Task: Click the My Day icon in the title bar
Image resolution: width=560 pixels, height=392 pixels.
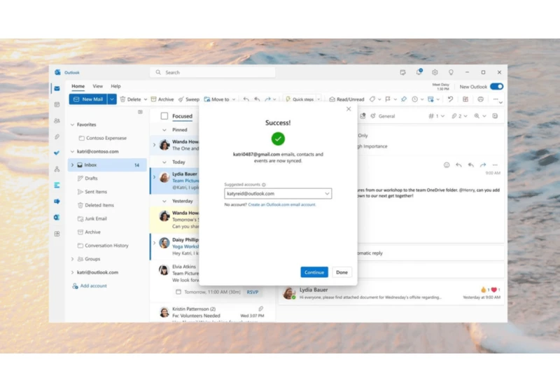Action: [x=403, y=72]
